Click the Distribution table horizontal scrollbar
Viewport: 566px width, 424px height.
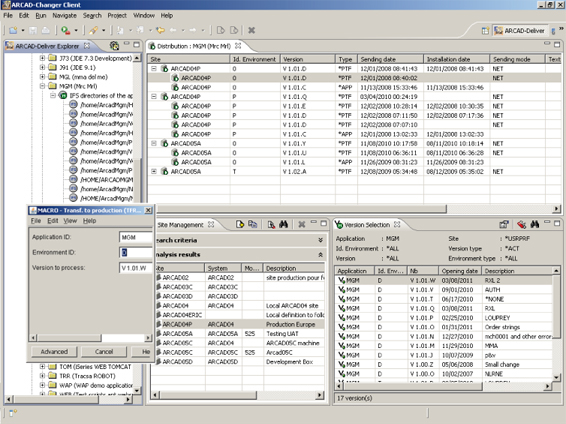tap(301, 209)
